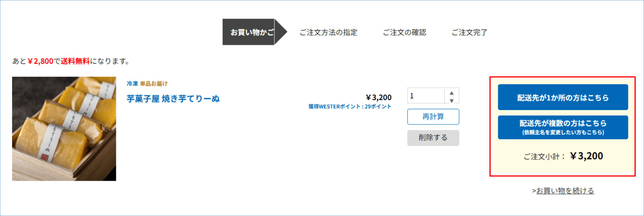The height and width of the screenshot is (216, 644).
Task: Click the quantity input field
Action: point(426,96)
